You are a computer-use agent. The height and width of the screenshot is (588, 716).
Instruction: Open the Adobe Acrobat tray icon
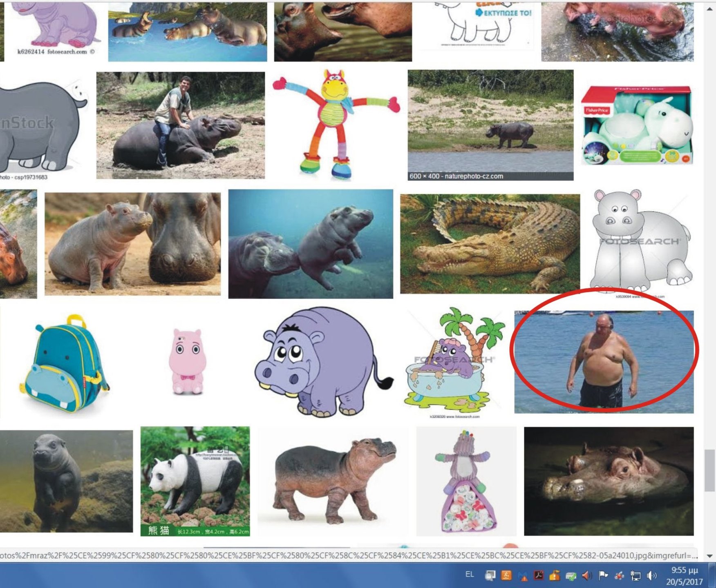coord(538,575)
